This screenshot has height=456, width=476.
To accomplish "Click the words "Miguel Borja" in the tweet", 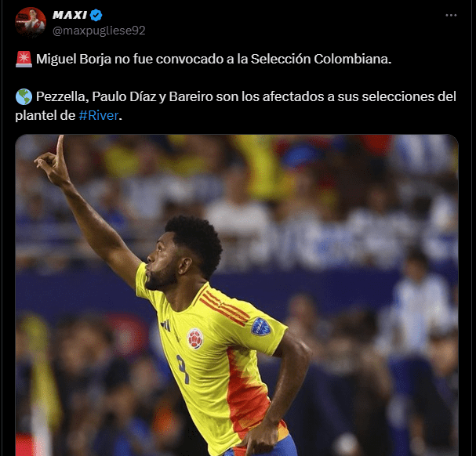I will coord(74,60).
